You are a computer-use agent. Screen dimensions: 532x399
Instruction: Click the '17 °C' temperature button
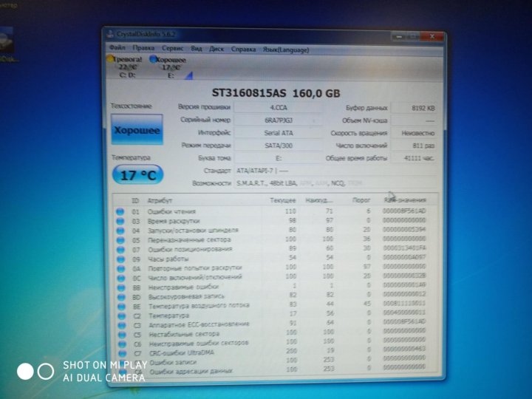tap(137, 176)
